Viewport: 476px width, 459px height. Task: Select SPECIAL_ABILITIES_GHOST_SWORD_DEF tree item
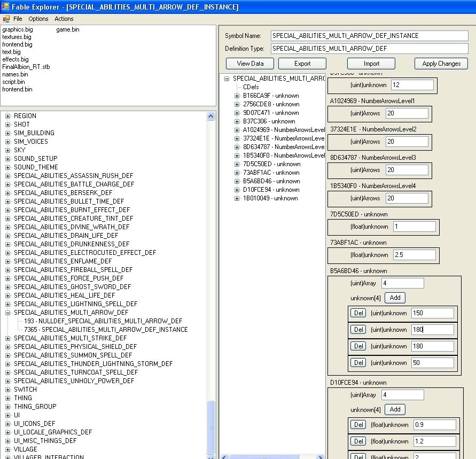[x=73, y=287]
